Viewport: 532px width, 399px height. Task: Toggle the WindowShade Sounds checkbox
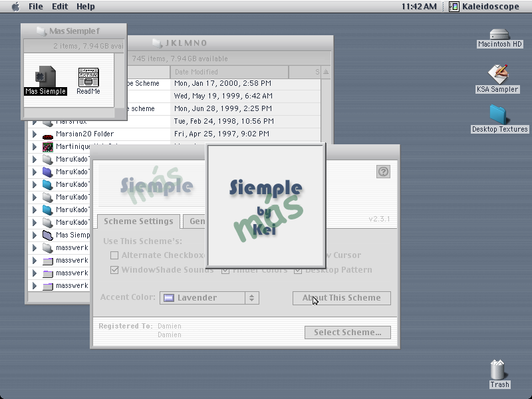tap(114, 270)
